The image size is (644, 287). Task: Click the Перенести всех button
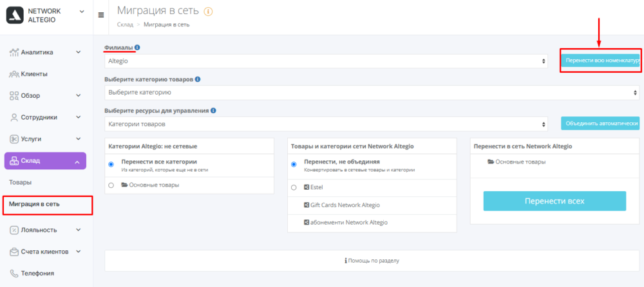tap(554, 201)
